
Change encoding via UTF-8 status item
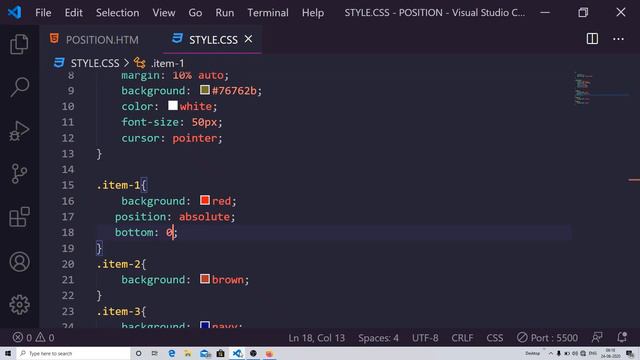point(425,338)
